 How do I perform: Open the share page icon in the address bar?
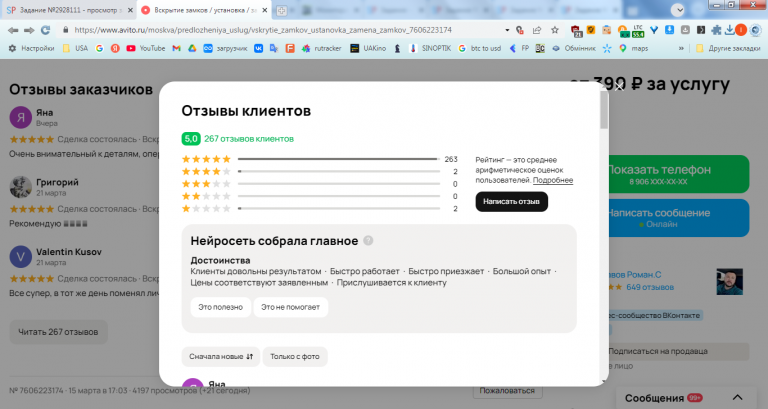point(537,30)
